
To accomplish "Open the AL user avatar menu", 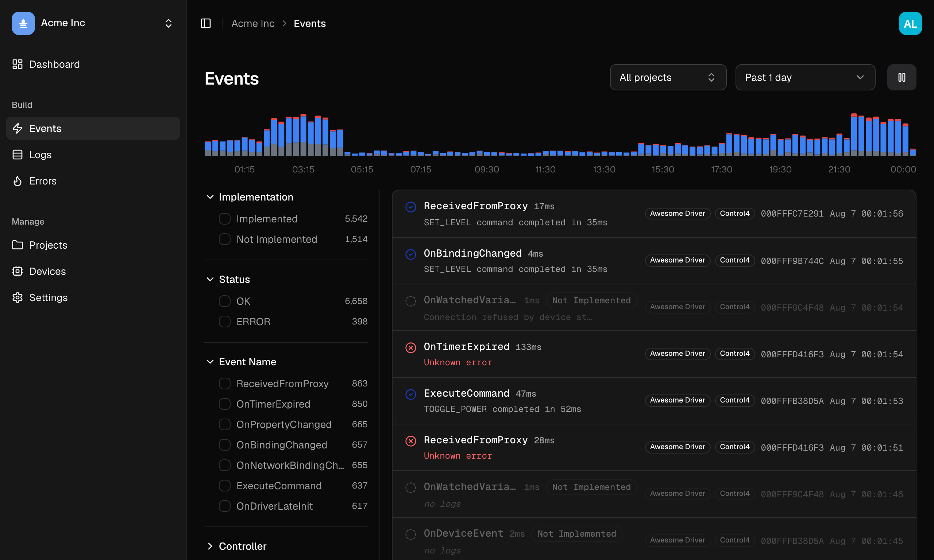I will pos(910,23).
